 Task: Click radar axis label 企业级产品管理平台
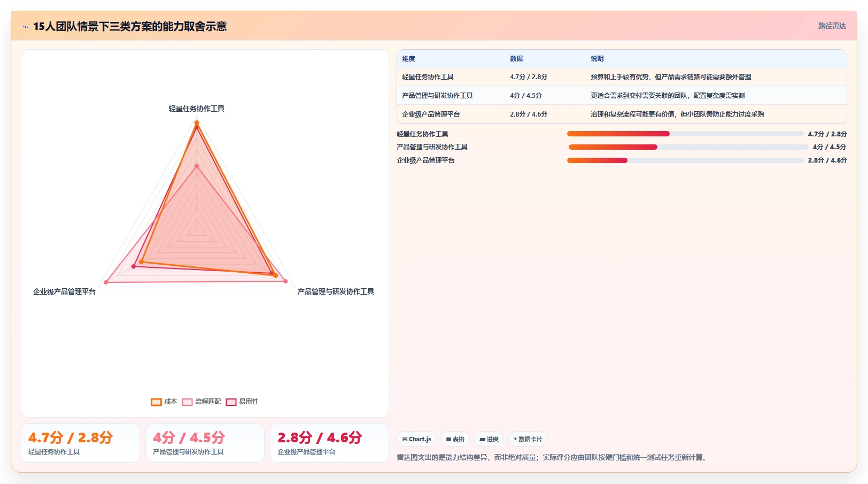click(x=64, y=291)
